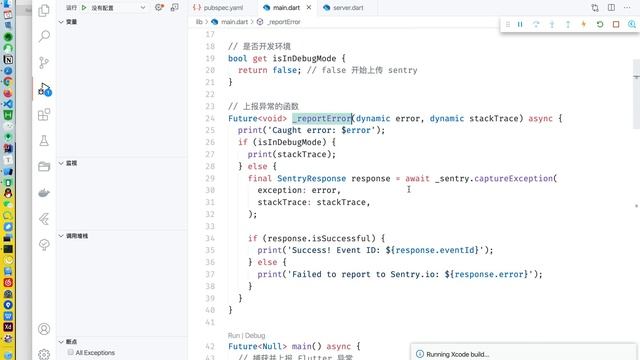Click the editor vertical scrollbar
The width and height of the screenshot is (640, 360).
(636, 94)
